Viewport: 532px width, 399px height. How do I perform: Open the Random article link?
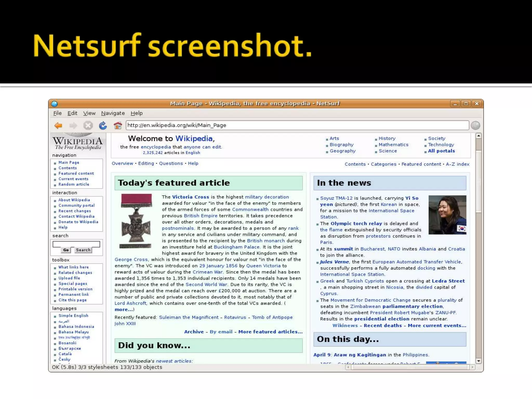74,184
